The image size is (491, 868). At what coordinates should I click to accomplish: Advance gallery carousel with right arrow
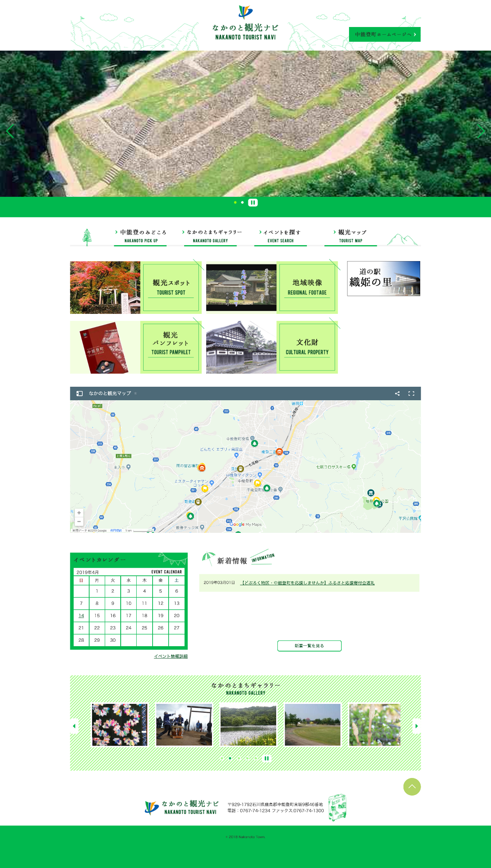(x=417, y=726)
